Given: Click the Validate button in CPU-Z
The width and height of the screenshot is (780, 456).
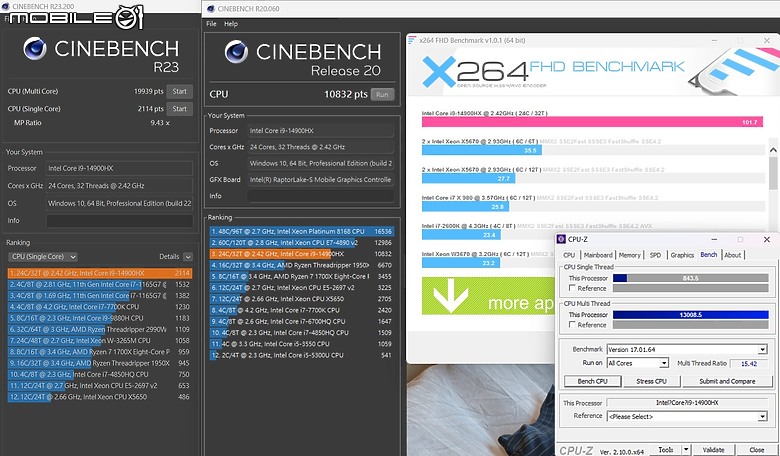Looking at the screenshot, I should (713, 450).
